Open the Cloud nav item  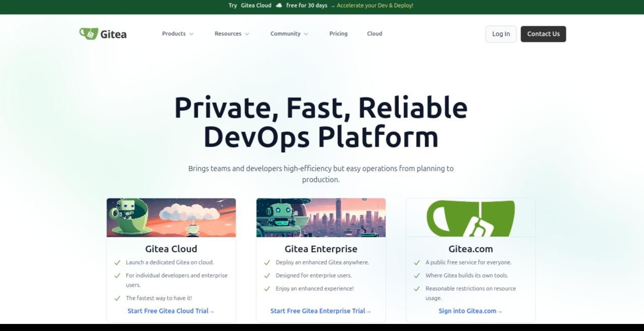coord(375,34)
